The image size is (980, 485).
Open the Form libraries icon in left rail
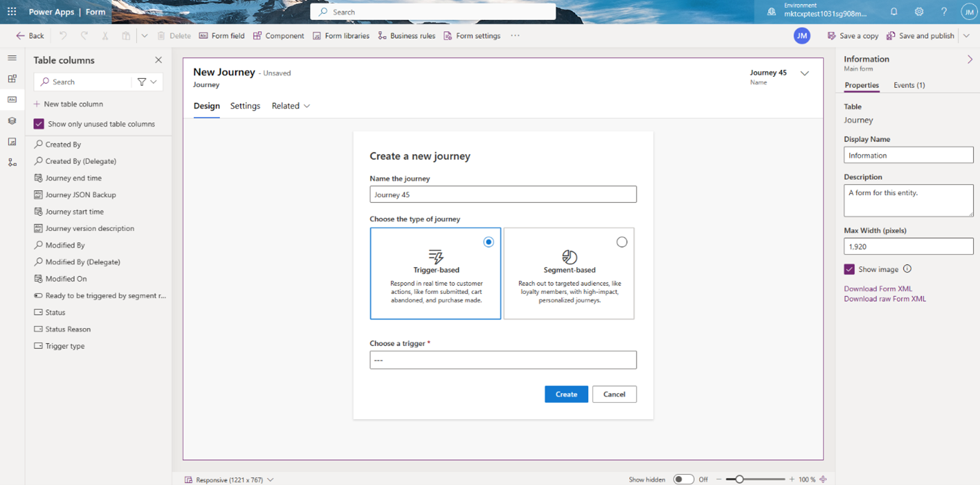pyautogui.click(x=12, y=142)
